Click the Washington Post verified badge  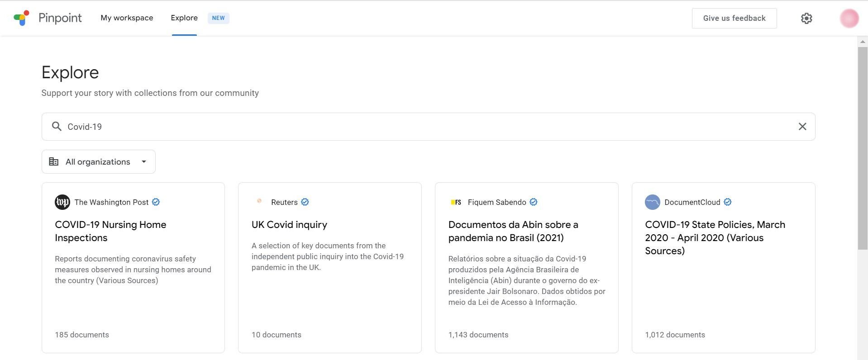[156, 202]
